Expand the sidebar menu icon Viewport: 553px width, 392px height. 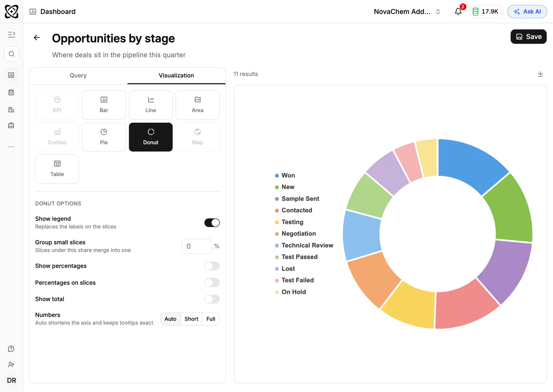click(11, 35)
